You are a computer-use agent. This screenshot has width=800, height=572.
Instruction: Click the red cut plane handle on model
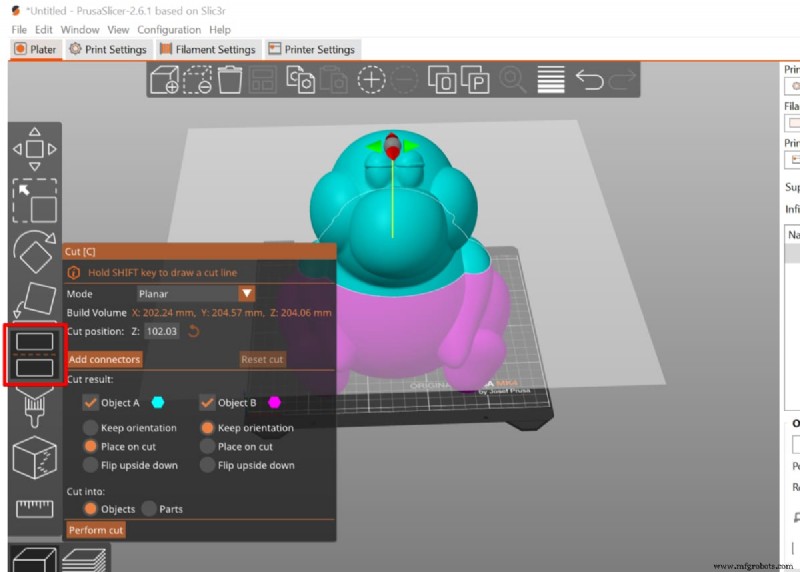pos(392,146)
